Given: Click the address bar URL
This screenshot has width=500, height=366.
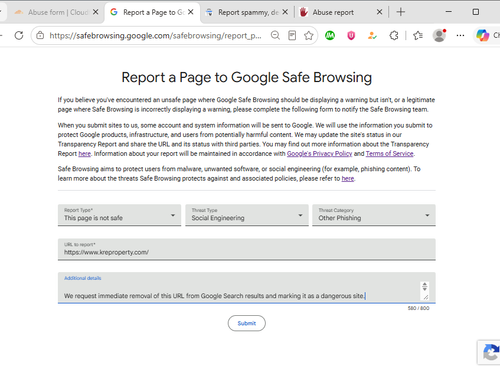Looking at the screenshot, I should click(155, 35).
